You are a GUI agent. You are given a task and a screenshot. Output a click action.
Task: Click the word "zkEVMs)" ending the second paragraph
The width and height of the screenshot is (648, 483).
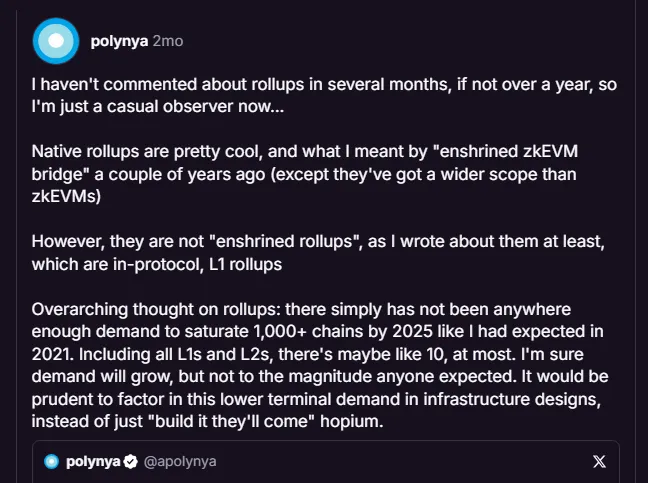66,196
